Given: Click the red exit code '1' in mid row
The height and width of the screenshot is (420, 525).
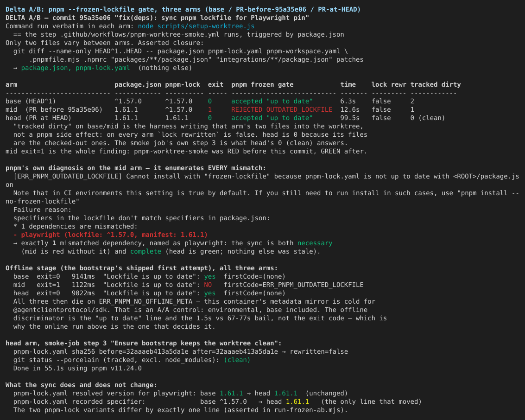Looking at the screenshot, I should [210, 109].
